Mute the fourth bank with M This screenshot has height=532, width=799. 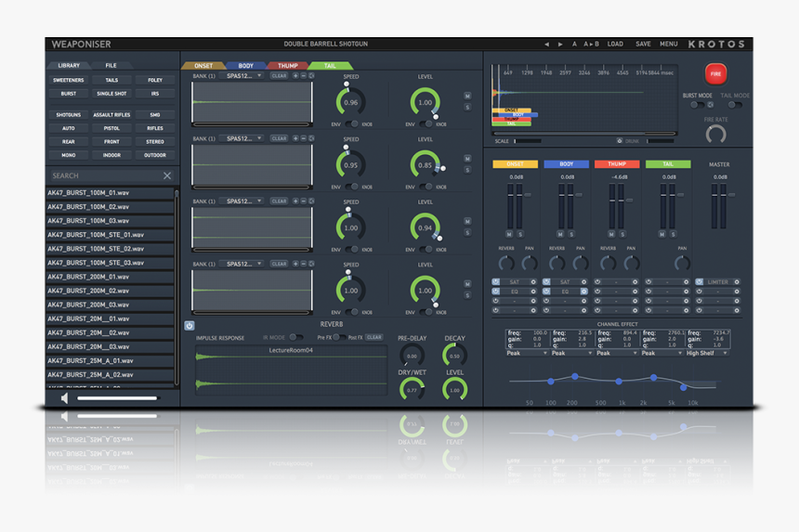[x=467, y=283]
